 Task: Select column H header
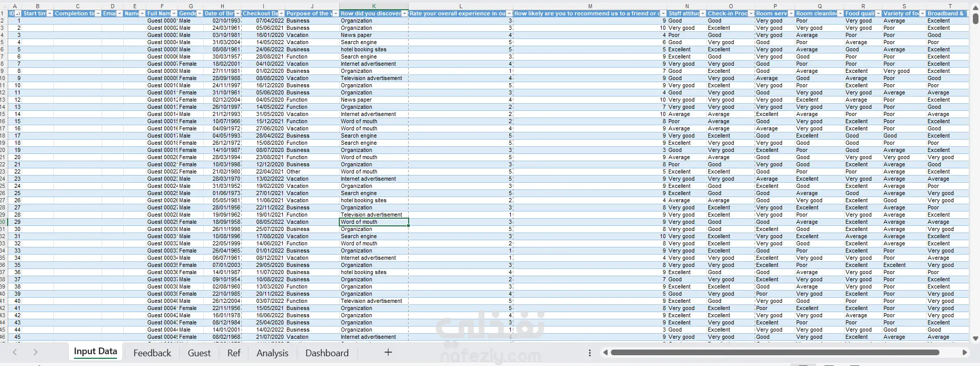tap(222, 6)
